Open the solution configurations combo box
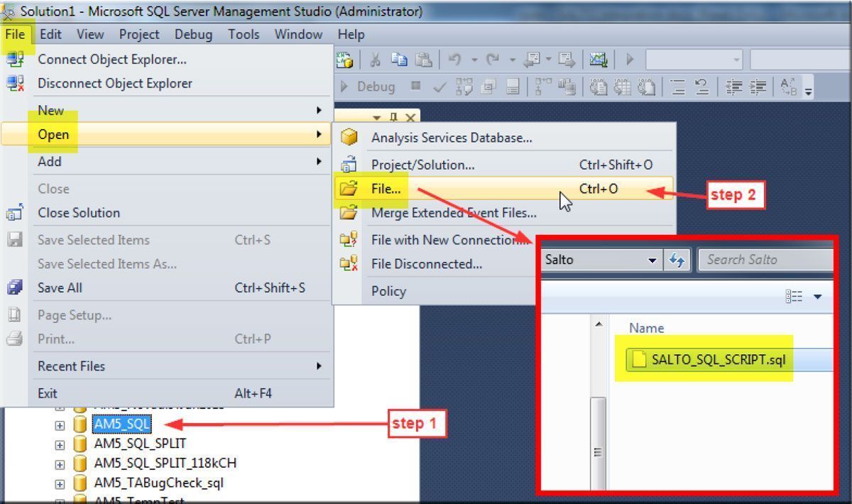The image size is (852, 504). click(x=694, y=60)
